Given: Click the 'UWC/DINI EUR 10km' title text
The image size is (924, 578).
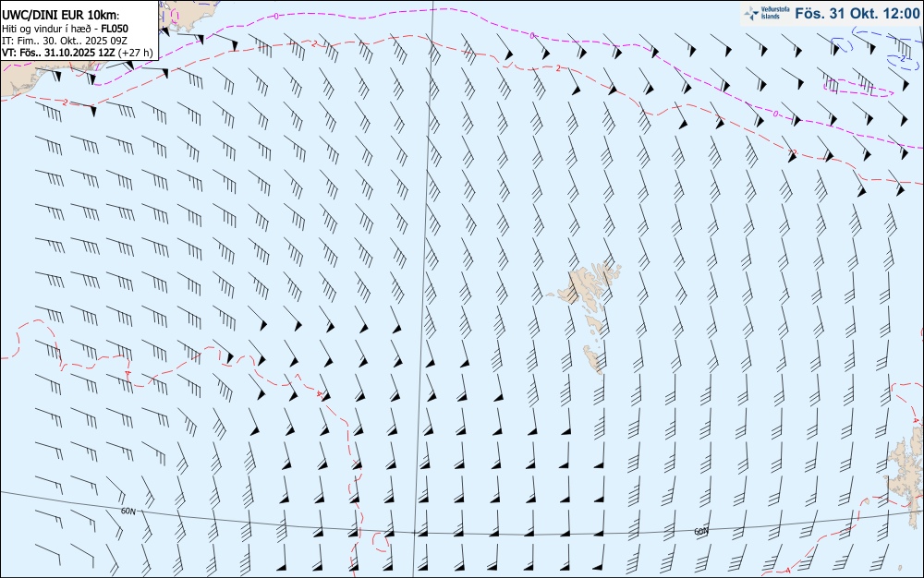Looking at the screenshot, I should tap(61, 16).
